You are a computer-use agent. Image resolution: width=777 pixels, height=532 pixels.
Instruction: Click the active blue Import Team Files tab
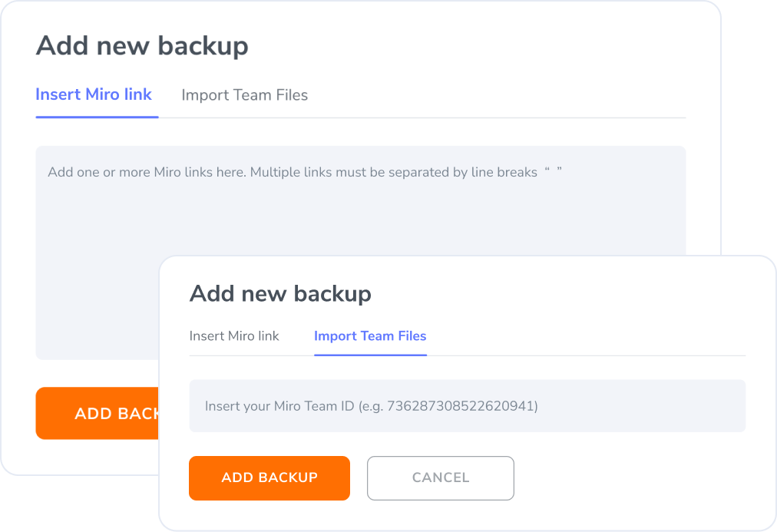pyautogui.click(x=370, y=336)
